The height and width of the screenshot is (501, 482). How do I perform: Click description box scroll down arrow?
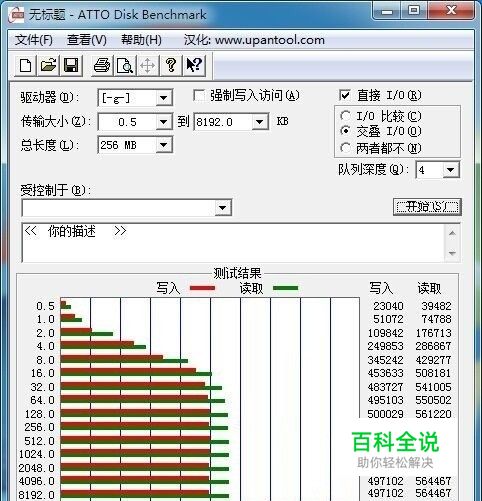point(452,253)
